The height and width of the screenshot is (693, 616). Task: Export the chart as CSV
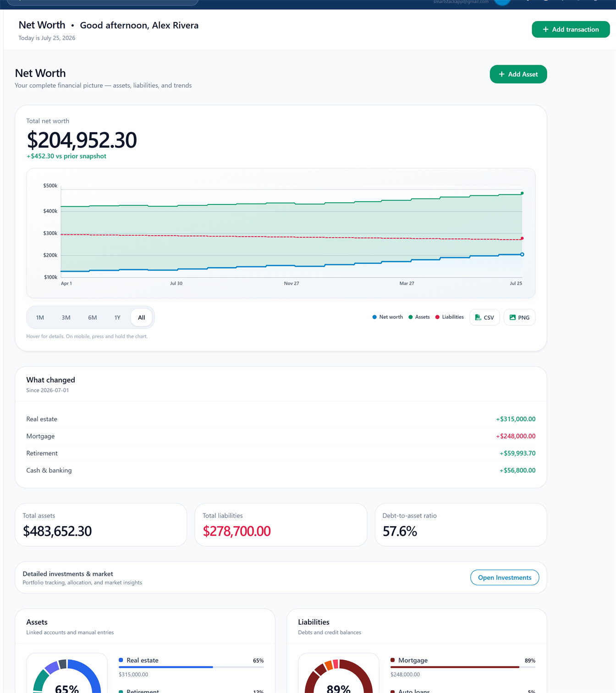(x=484, y=318)
